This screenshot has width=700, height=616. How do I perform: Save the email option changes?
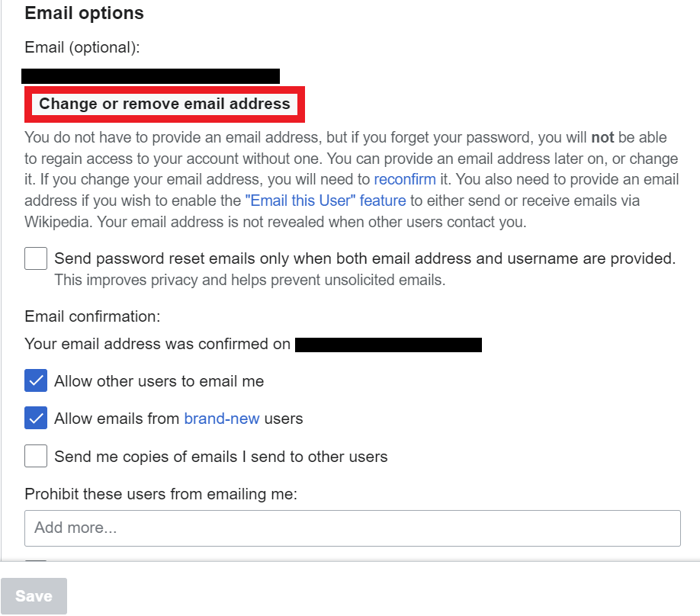(x=34, y=595)
